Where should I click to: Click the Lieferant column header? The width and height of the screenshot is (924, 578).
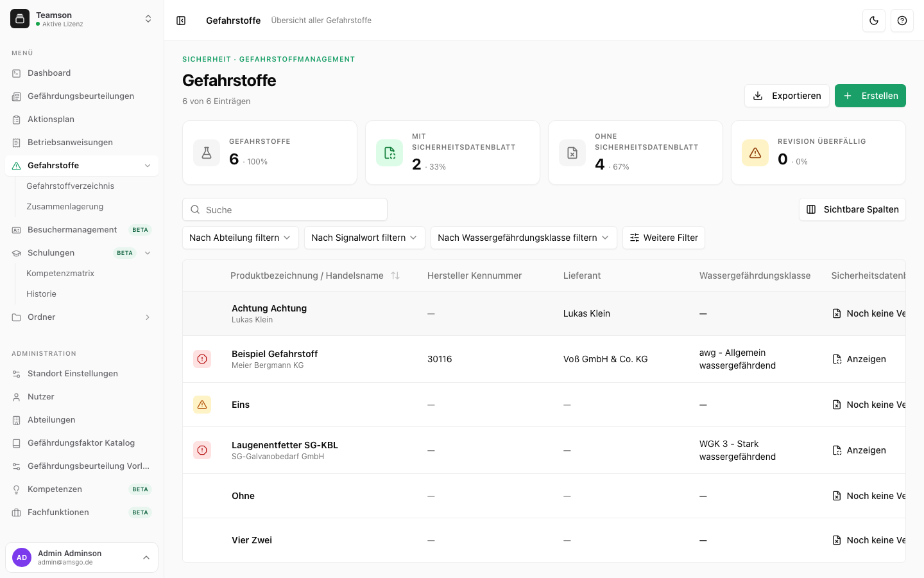(x=582, y=276)
